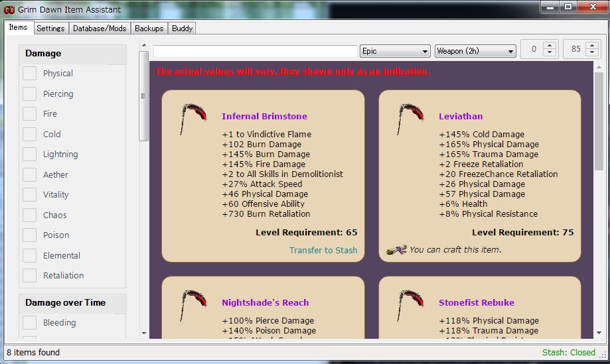Viewport: 610px width, 364px height.
Task: Click 'Level Requirement: 65' text
Action: pos(307,232)
